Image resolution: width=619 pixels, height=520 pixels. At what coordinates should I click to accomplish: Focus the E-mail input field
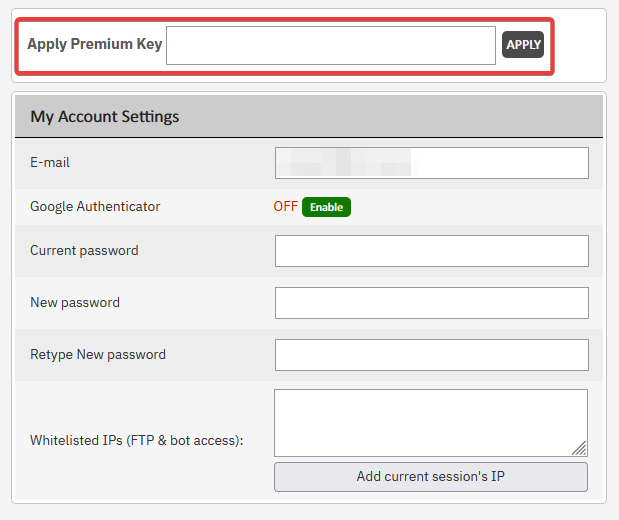(x=500, y=163)
